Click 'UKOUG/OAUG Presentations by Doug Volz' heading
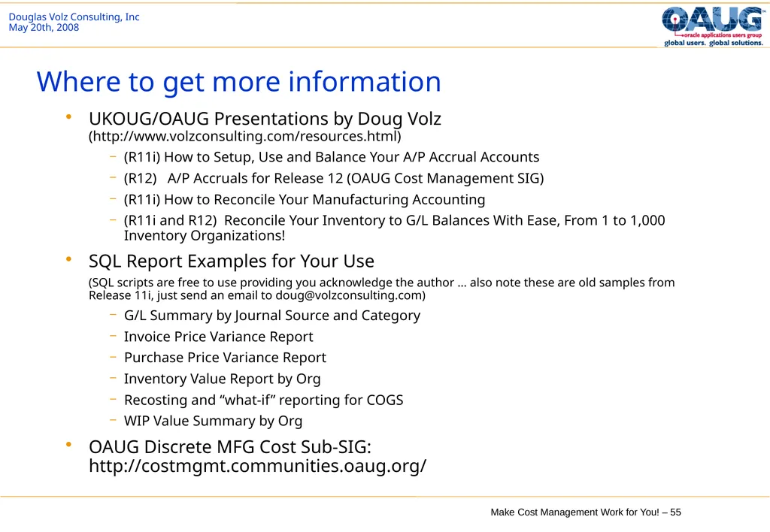 tap(265, 118)
